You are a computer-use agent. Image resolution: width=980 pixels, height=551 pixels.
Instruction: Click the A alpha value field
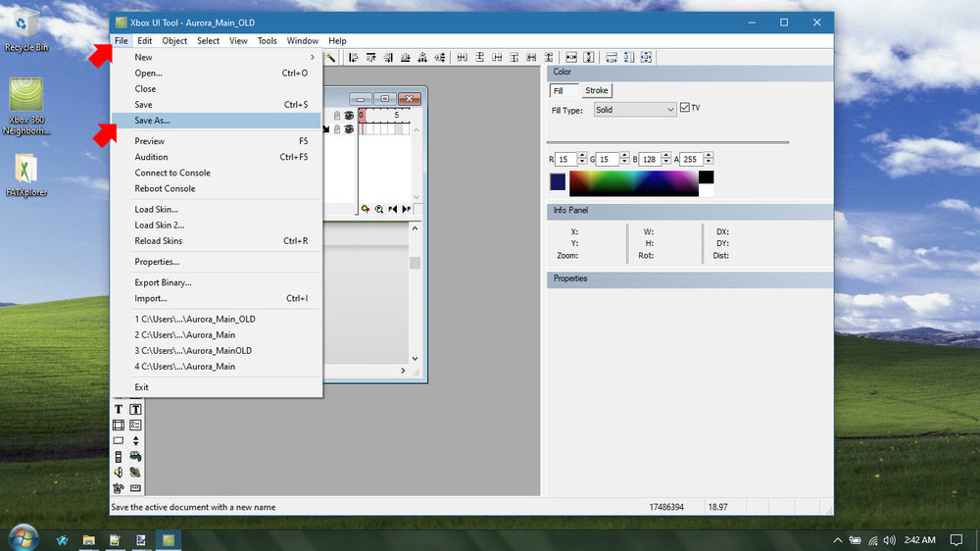[691, 160]
